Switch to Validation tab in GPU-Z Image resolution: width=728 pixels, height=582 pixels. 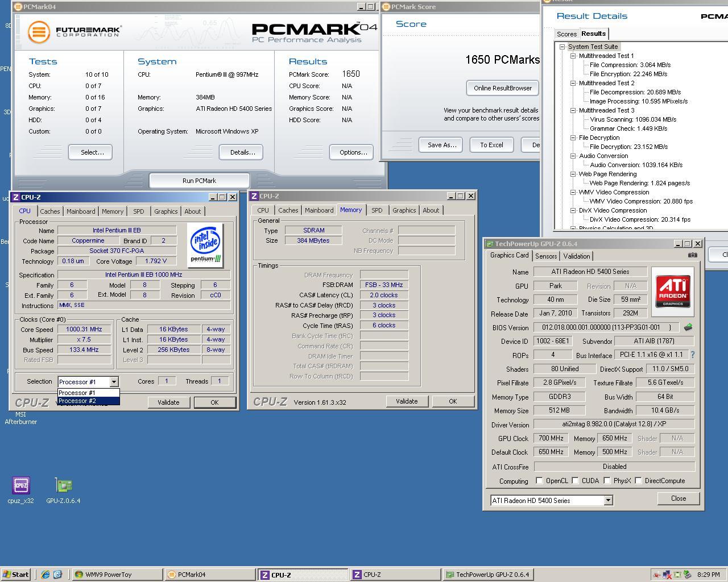pyautogui.click(x=577, y=256)
